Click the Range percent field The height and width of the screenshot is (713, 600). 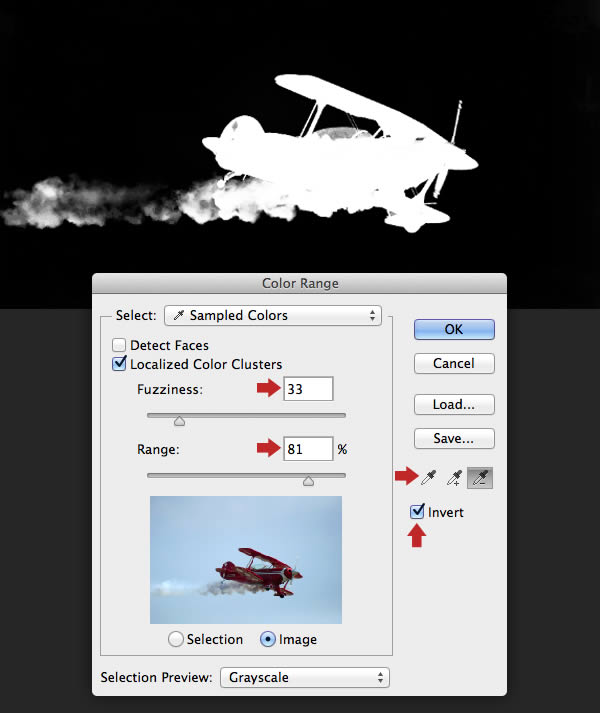(308, 449)
